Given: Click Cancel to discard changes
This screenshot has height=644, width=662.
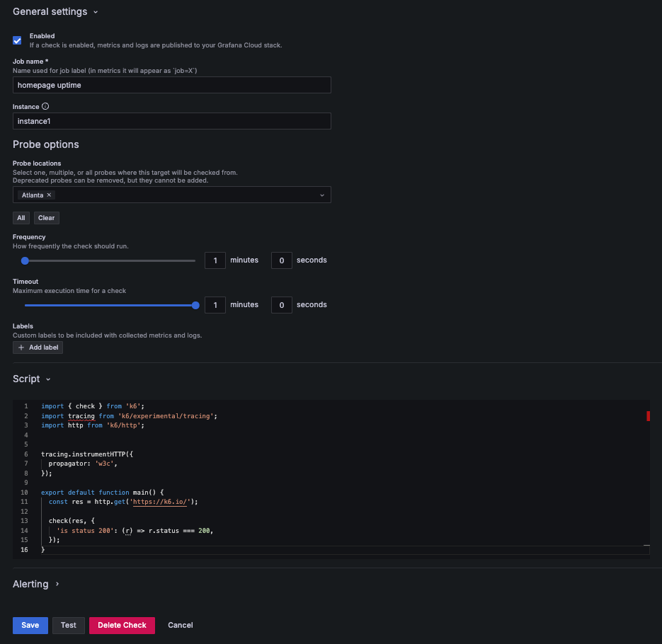Looking at the screenshot, I should (x=180, y=625).
